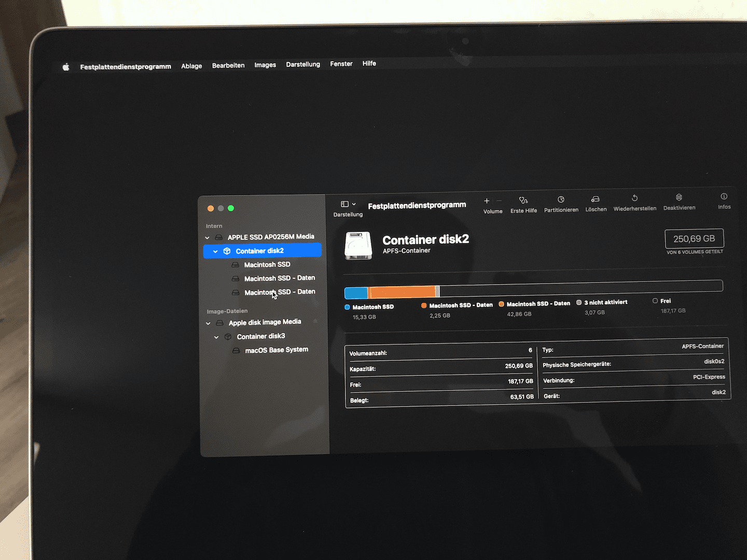This screenshot has height=560, width=747.
Task: Eject Apple disk image Media via eject icon
Action: [x=315, y=321]
